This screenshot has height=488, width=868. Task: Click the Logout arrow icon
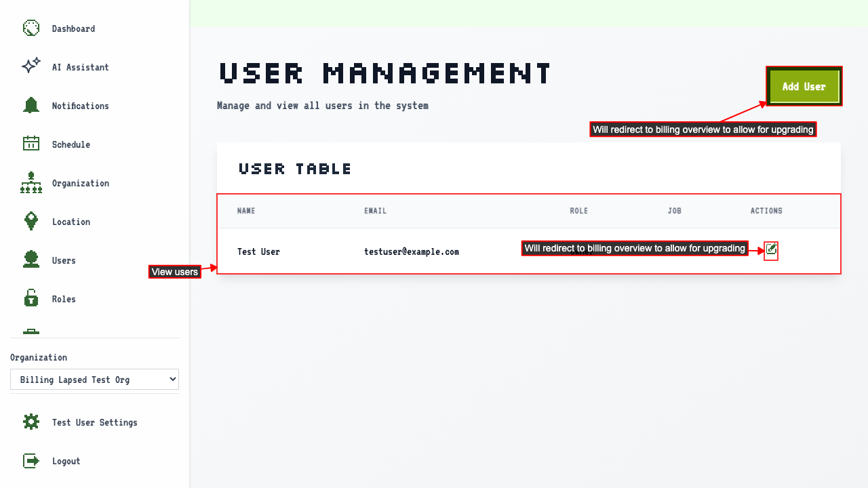pyautogui.click(x=31, y=460)
